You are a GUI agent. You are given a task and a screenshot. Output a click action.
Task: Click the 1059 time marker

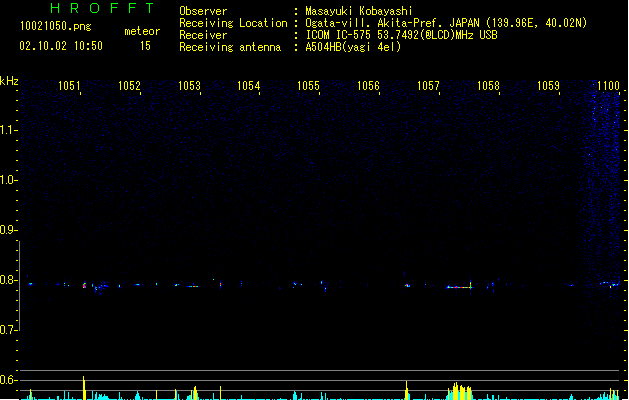548,86
